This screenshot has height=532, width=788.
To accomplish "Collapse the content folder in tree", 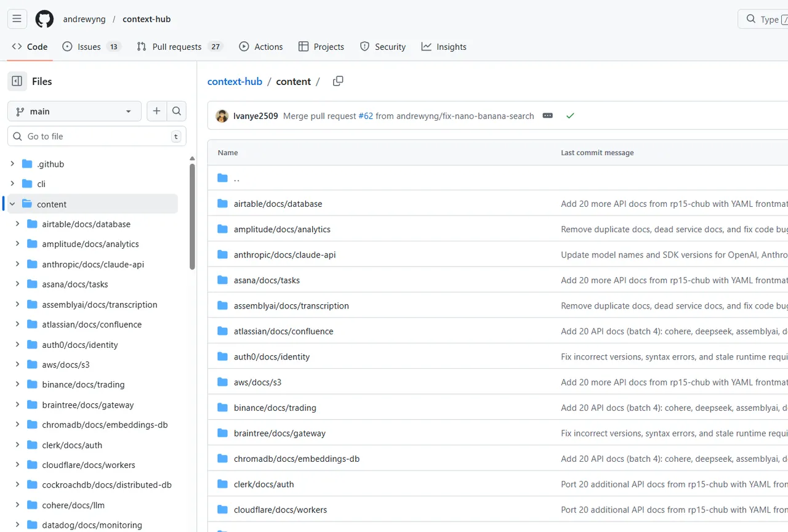I will (x=12, y=204).
